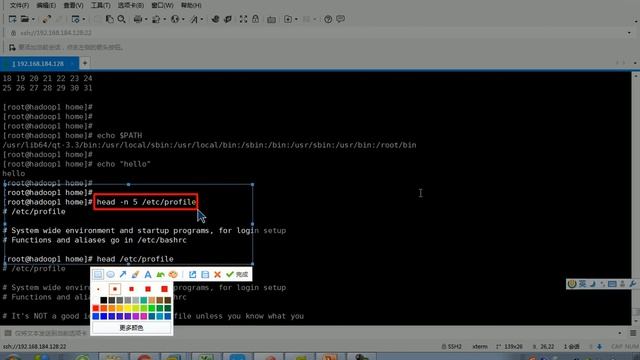Click the magnifier find icon

121,19
